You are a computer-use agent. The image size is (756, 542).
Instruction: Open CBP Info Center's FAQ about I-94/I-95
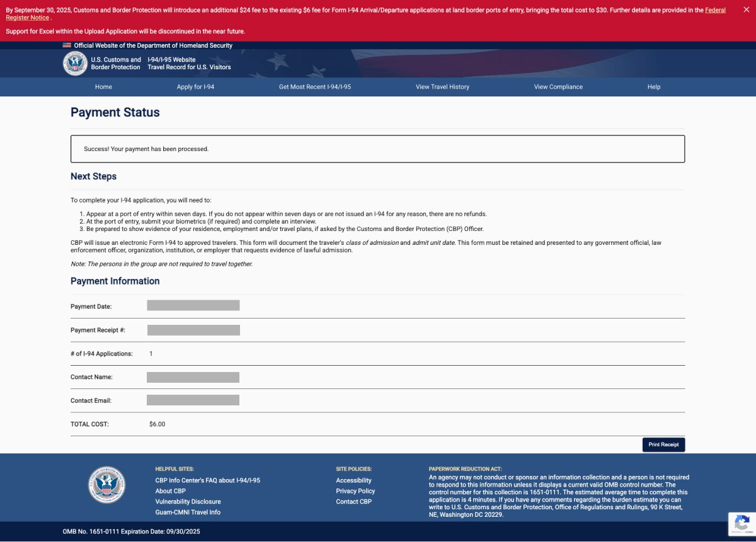click(x=207, y=480)
